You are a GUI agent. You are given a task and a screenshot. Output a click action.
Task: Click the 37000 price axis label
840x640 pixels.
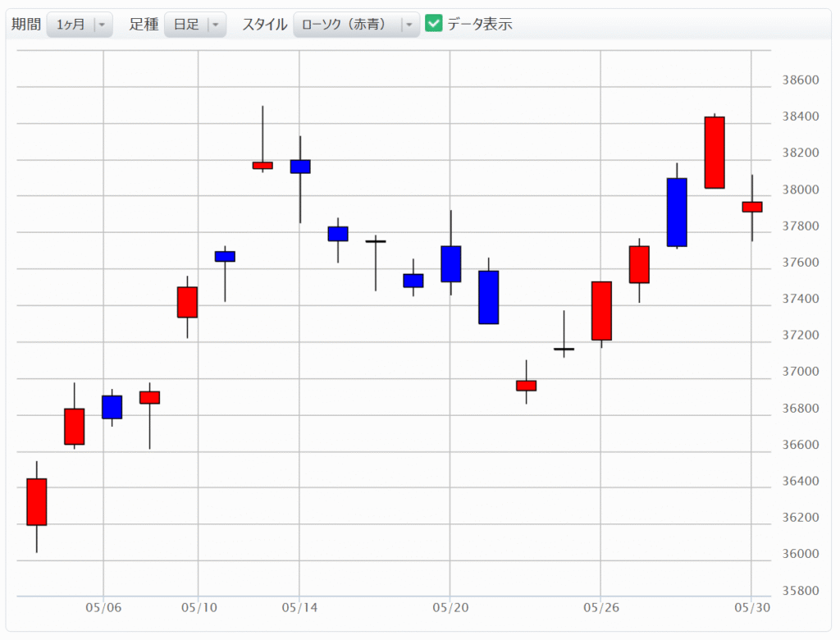click(x=801, y=372)
